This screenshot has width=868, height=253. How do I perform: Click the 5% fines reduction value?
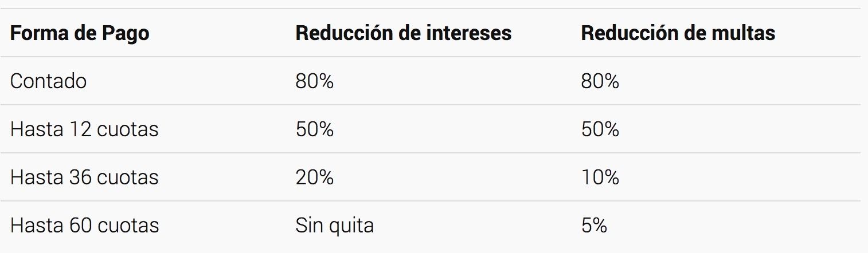tap(593, 226)
